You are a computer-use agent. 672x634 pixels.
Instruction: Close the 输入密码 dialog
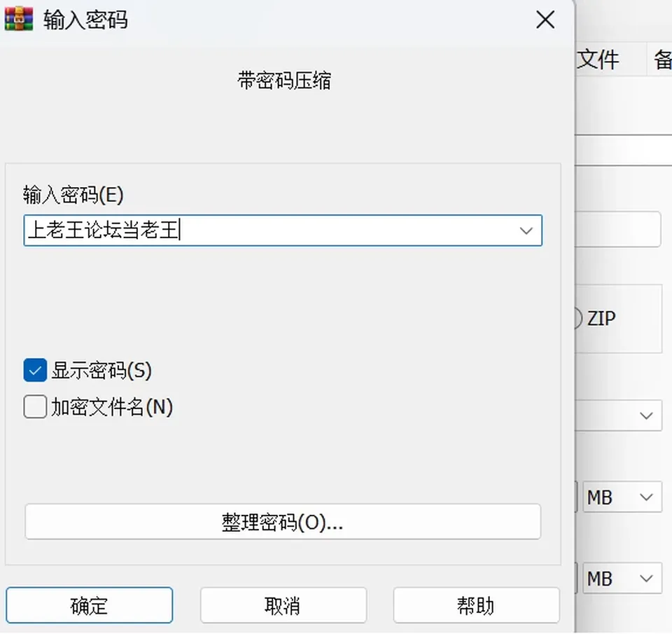[545, 20]
